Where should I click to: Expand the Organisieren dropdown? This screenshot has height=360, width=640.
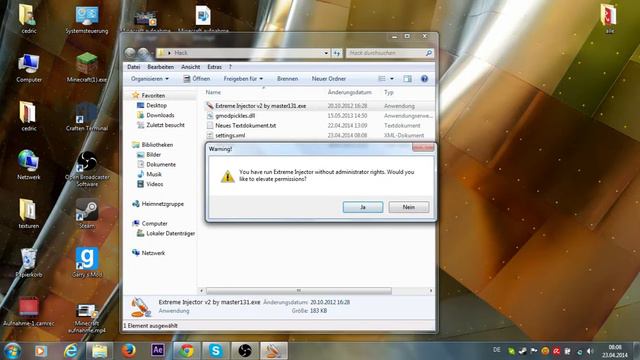[149, 79]
